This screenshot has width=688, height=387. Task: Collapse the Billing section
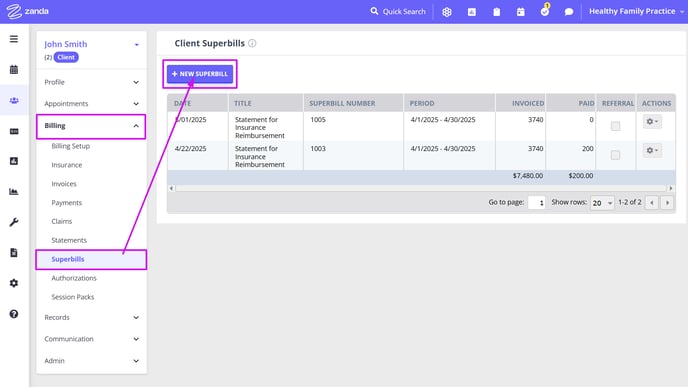pos(91,126)
